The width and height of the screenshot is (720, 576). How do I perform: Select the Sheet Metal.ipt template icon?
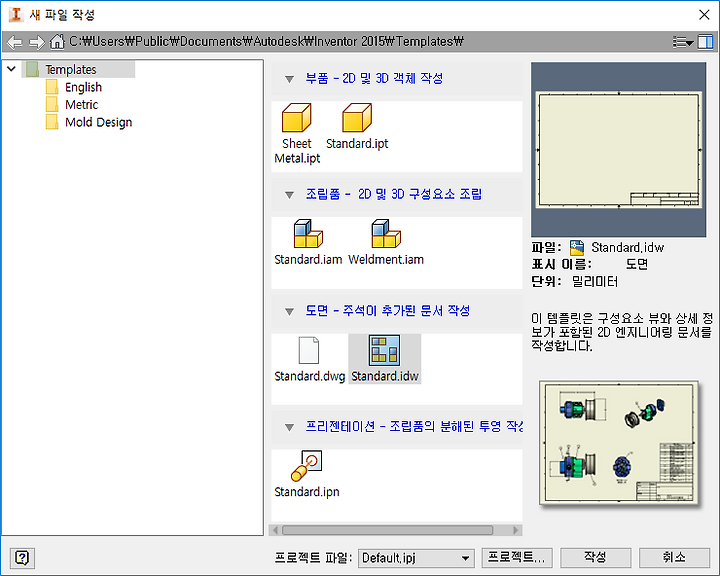[297, 117]
